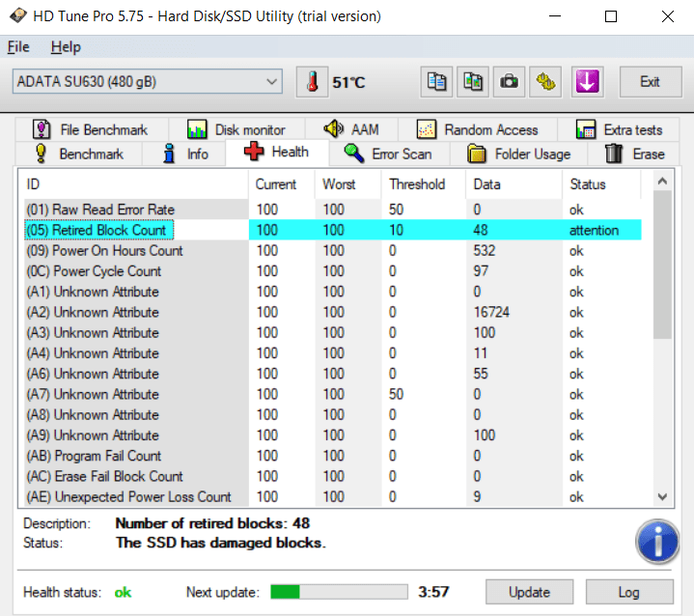
Task: Select the (A2) Unknown Attribute row
Action: point(332,312)
